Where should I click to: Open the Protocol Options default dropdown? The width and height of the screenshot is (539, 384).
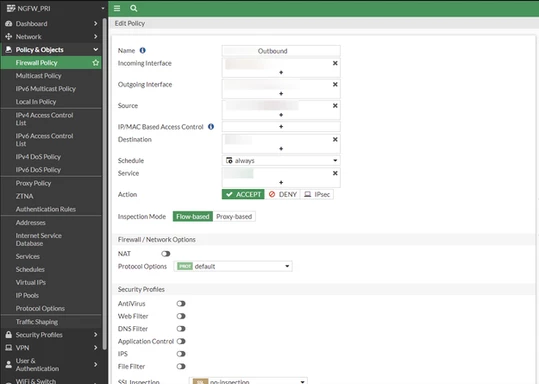tap(233, 266)
